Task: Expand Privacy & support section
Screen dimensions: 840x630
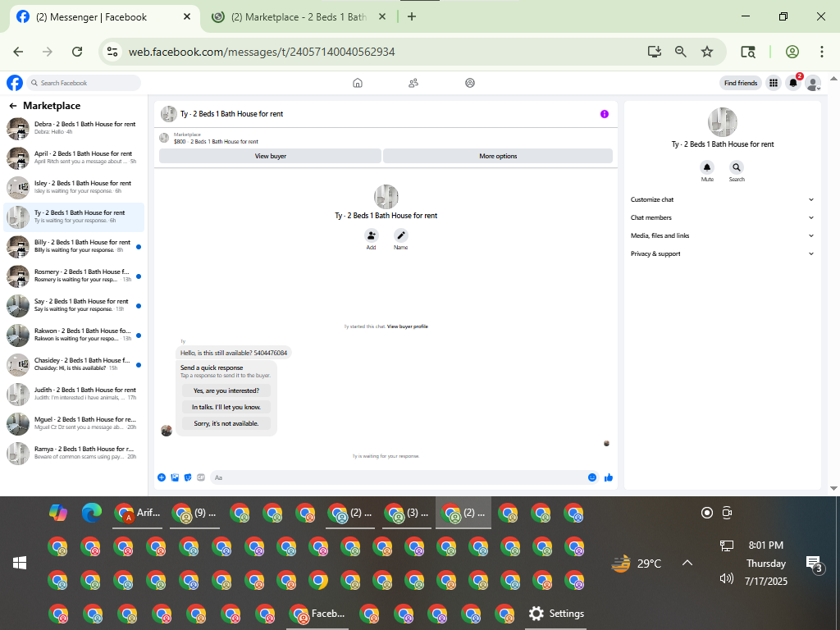Action: [x=722, y=254]
